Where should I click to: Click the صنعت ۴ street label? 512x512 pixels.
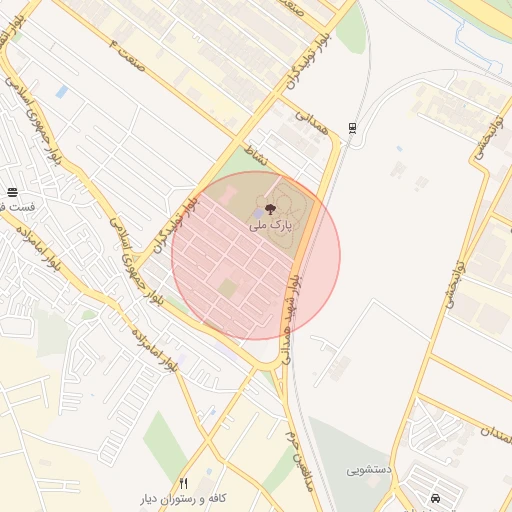click(x=128, y=55)
